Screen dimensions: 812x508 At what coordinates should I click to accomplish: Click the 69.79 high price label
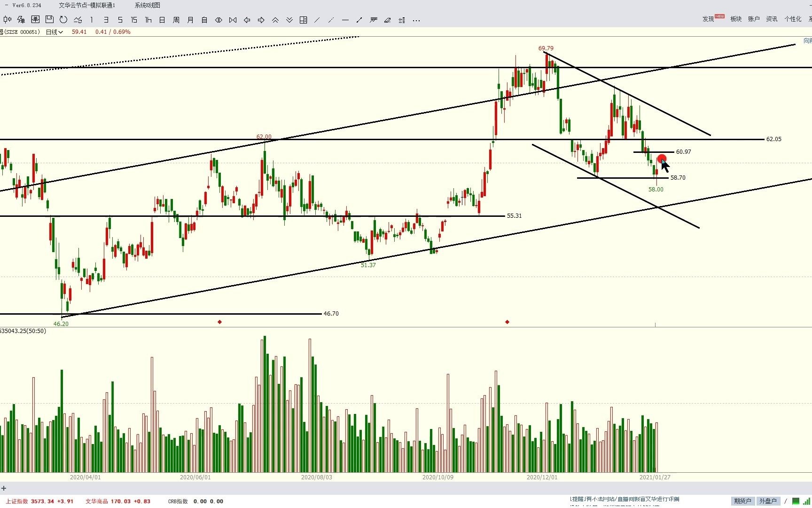[x=546, y=48]
